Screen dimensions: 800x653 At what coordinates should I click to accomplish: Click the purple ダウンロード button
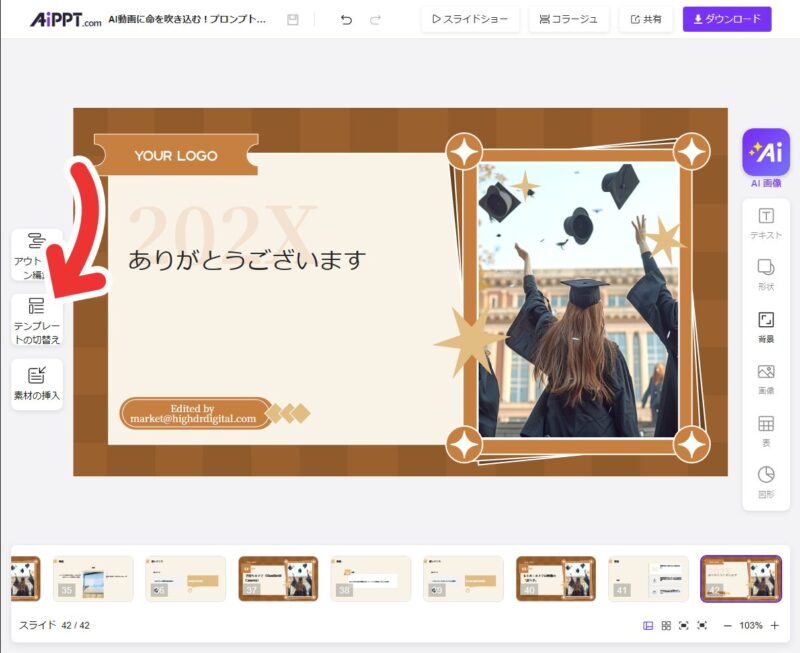click(x=727, y=19)
